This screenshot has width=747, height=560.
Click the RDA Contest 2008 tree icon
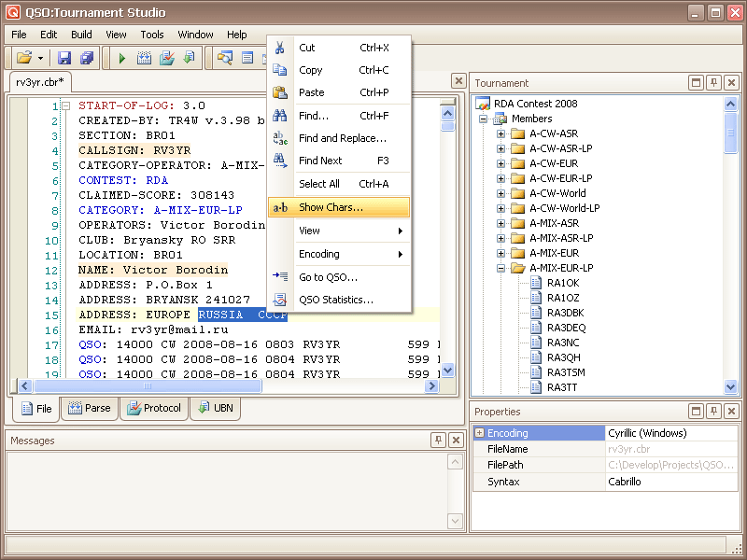click(x=483, y=104)
